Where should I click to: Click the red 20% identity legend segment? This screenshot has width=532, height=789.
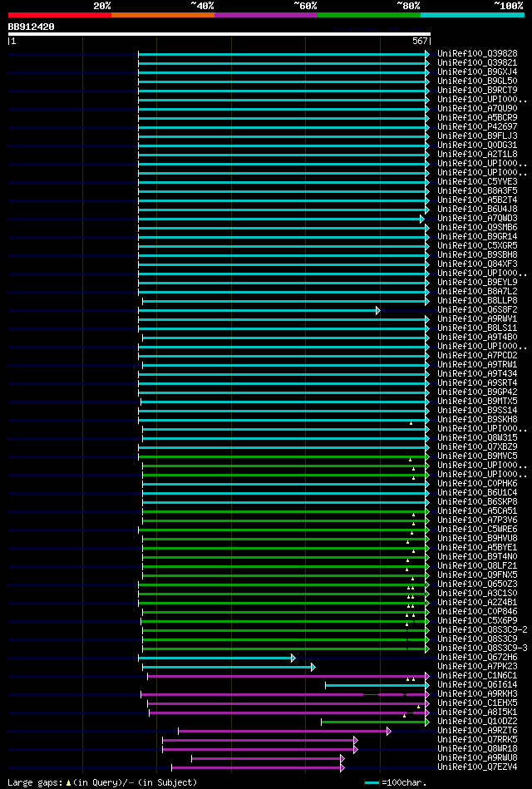[x=59, y=15]
